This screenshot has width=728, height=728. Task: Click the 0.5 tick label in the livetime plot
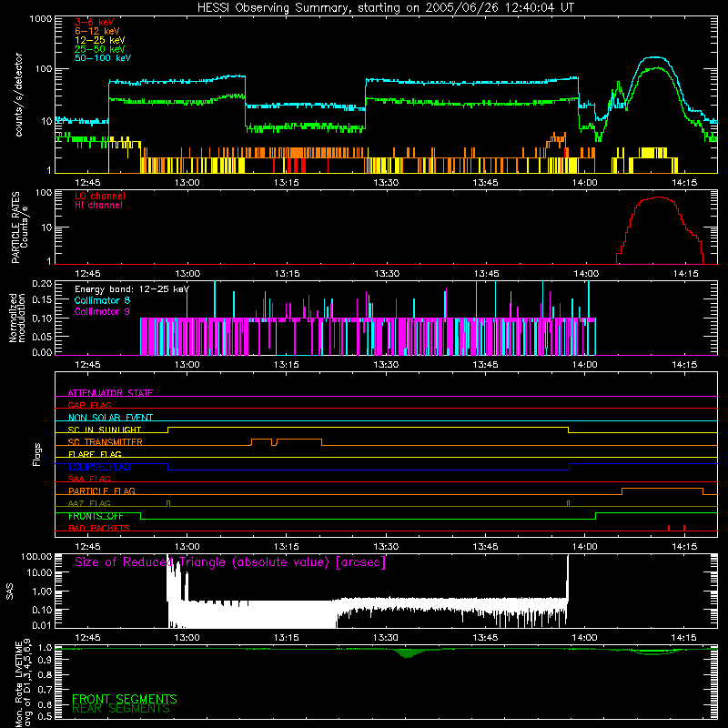[x=45, y=716]
